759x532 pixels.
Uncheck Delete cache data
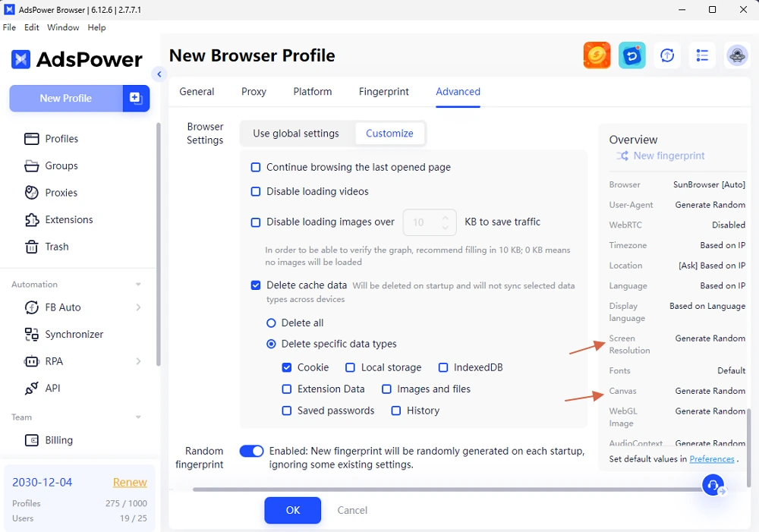coord(256,285)
